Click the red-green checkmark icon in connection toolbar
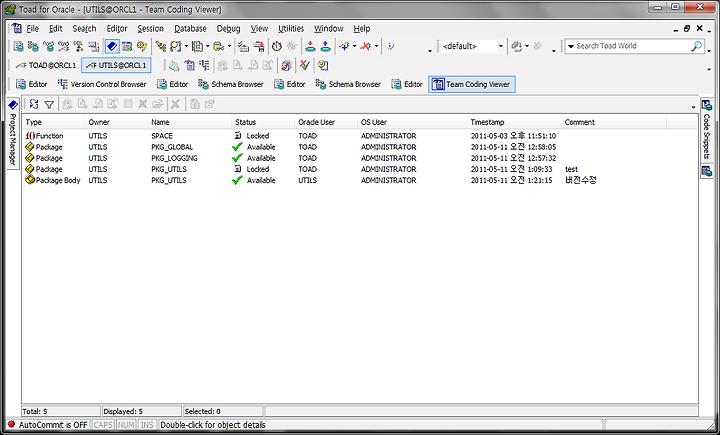Screen dimensions: 720x435 click(x=304, y=65)
